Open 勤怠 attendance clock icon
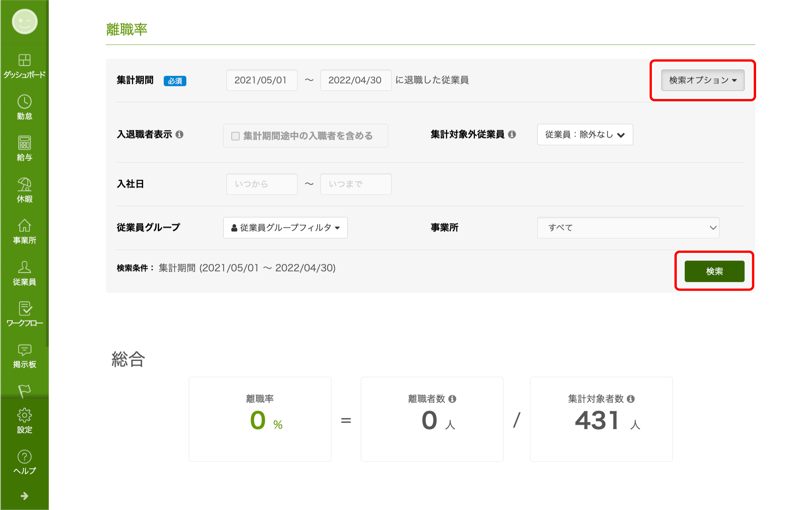Viewport: 812px width, 510px height. (24, 102)
